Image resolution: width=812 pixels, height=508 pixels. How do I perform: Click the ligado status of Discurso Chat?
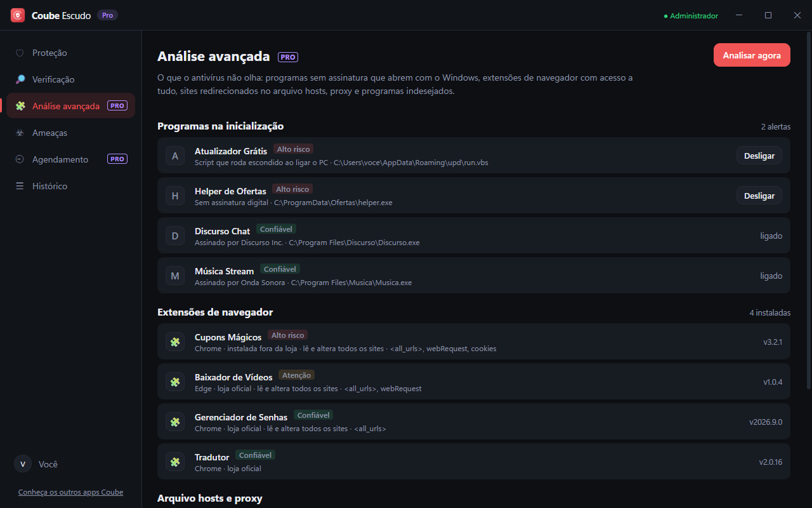pos(771,236)
